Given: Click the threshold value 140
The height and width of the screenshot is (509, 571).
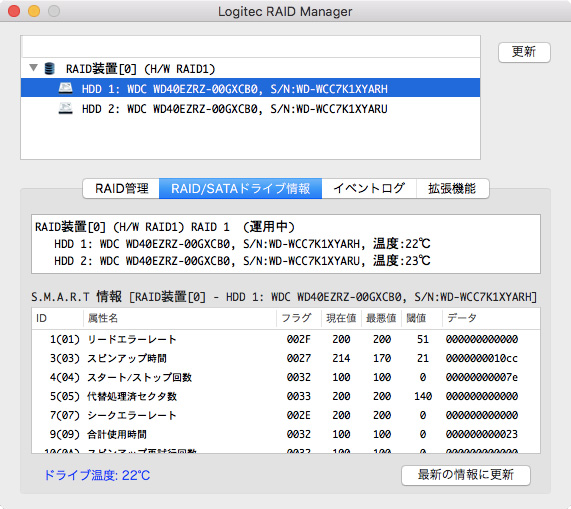Looking at the screenshot, I should tap(423, 396).
